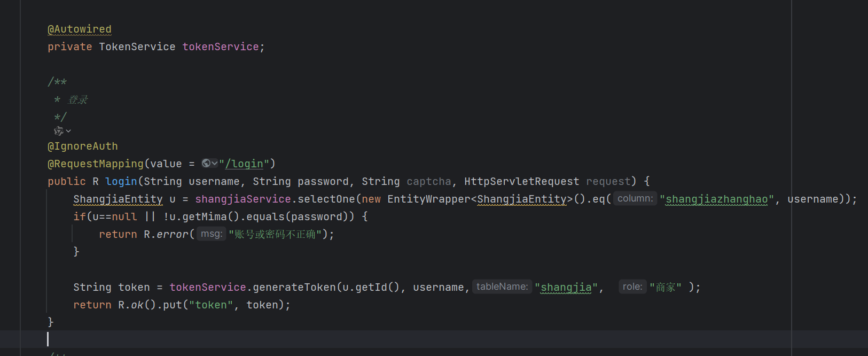Click the msg: inlay hint
Screen dimensions: 868x356
point(212,234)
